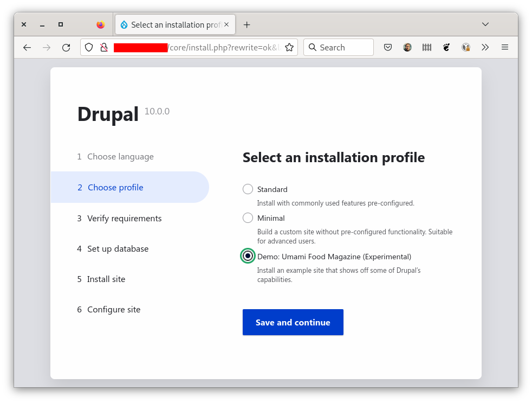Open the Firefox account profile menu
This screenshot has width=532, height=403.
[407, 47]
